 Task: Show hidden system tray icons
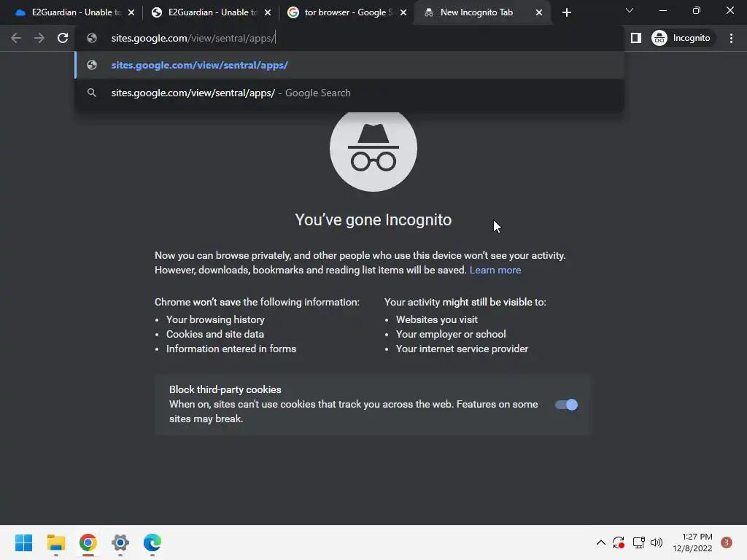(601, 542)
